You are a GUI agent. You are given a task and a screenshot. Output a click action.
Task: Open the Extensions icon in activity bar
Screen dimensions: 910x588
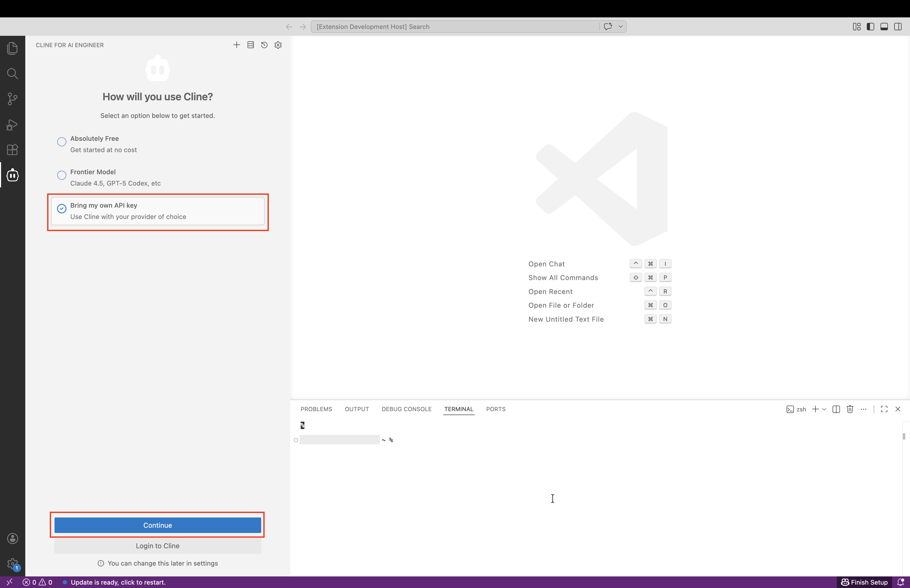pos(12,150)
